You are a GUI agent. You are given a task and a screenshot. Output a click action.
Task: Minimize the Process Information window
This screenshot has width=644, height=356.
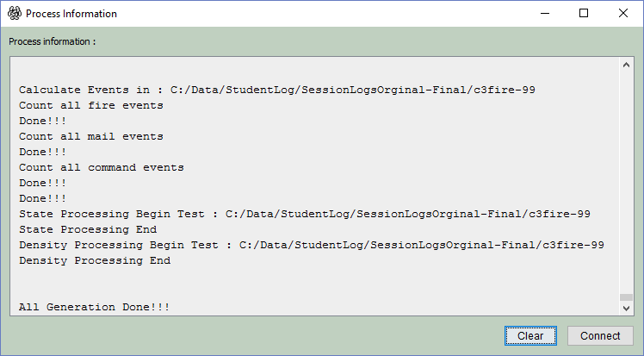pyautogui.click(x=545, y=14)
